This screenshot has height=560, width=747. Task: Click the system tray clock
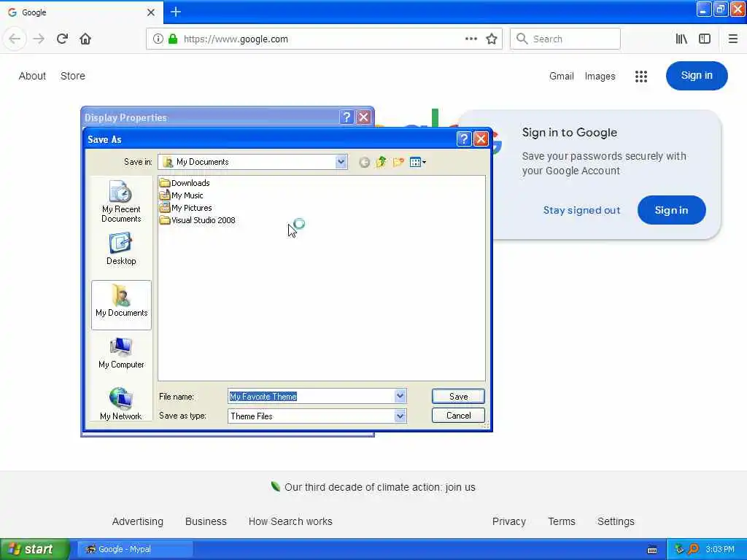point(720,549)
